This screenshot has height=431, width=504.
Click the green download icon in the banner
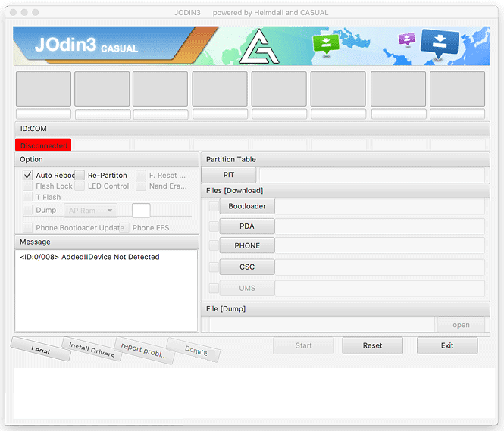[x=326, y=45]
